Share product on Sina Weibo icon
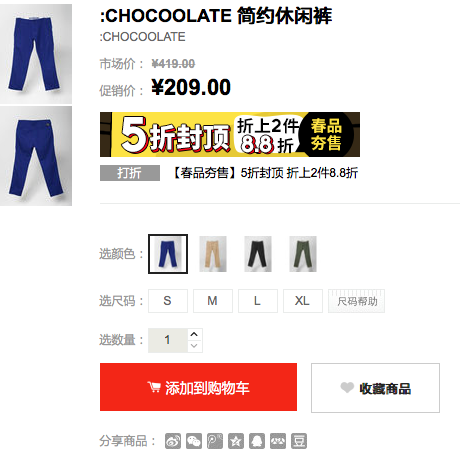 173,441
